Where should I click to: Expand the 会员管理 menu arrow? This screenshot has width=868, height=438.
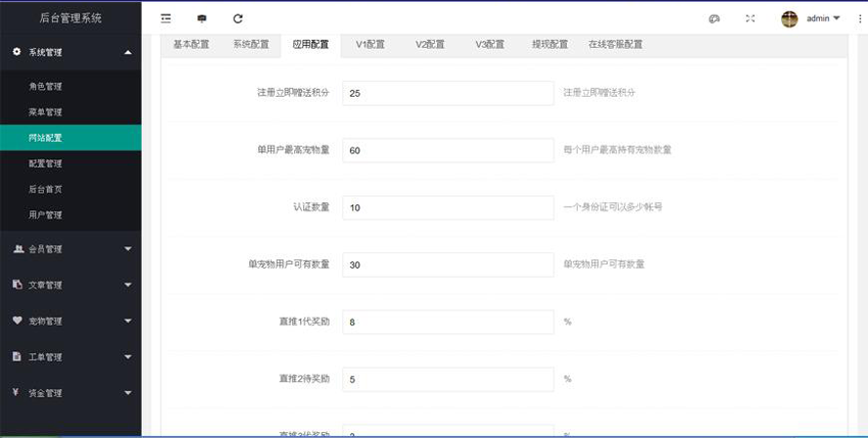[x=128, y=248]
